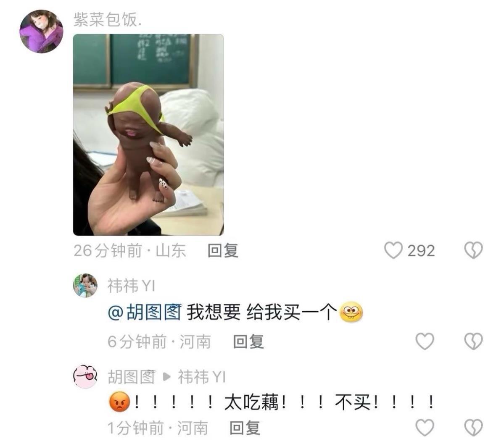The image size is (504, 444).
Task: Tap the 292 like count
Action: 421,251
